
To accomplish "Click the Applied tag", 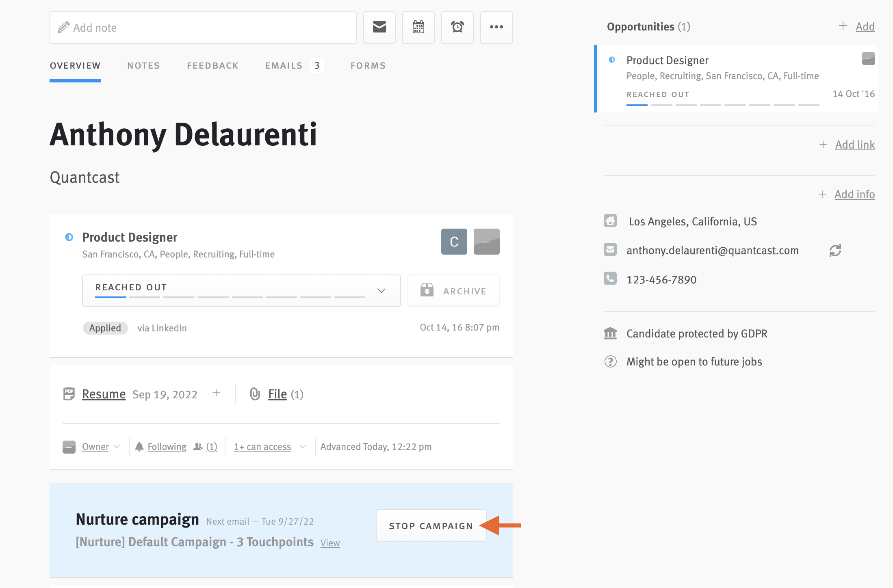I will (105, 328).
